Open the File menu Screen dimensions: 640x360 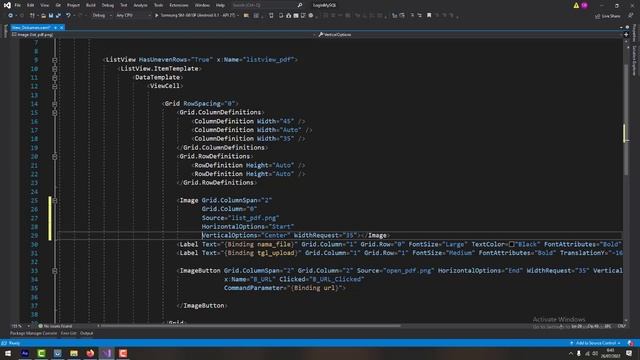(18, 5)
